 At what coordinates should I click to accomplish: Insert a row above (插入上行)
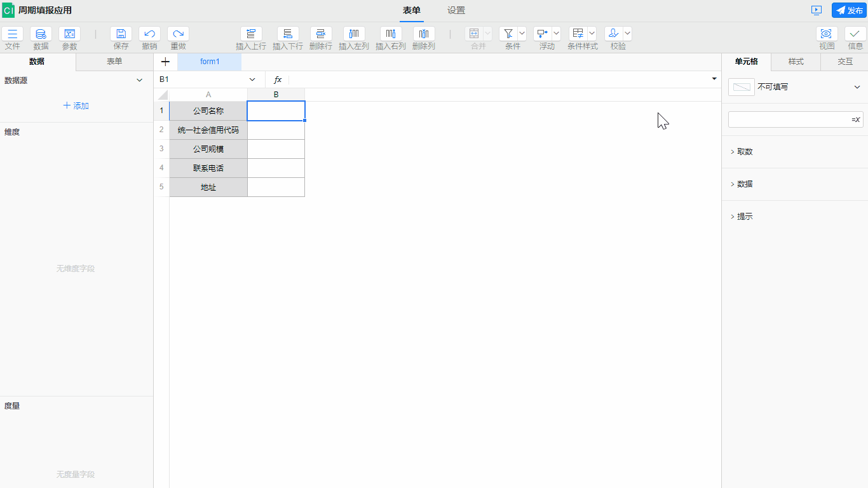pyautogui.click(x=251, y=34)
